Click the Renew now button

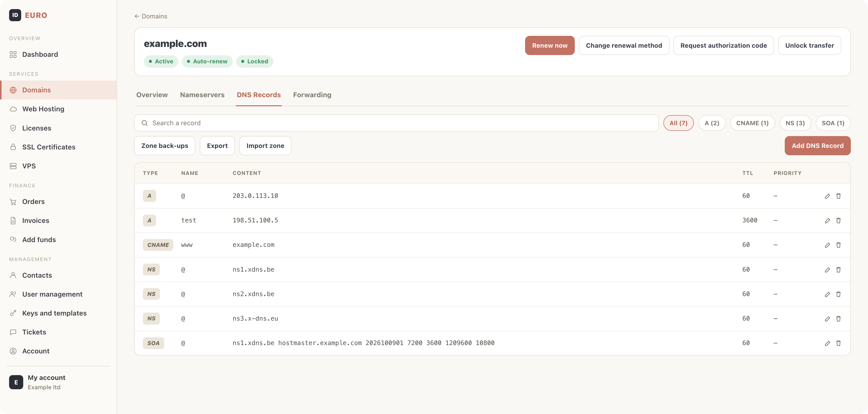[550, 45]
